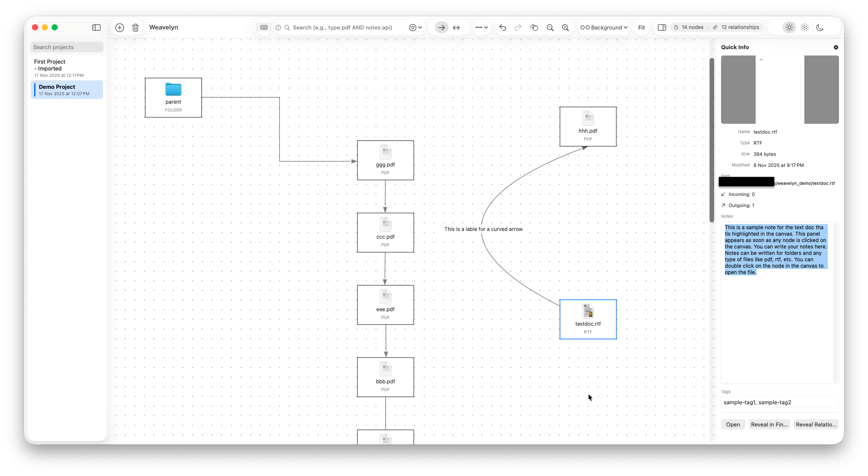Toggle the right Quick Info panel icon
Image resolution: width=868 pixels, height=476 pixels.
(662, 27)
